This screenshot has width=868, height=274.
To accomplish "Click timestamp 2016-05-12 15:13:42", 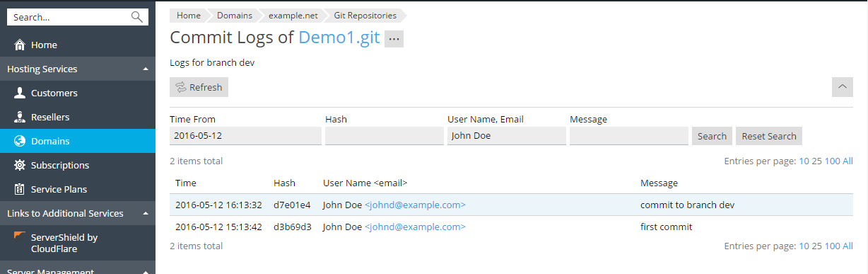I will tap(218, 227).
